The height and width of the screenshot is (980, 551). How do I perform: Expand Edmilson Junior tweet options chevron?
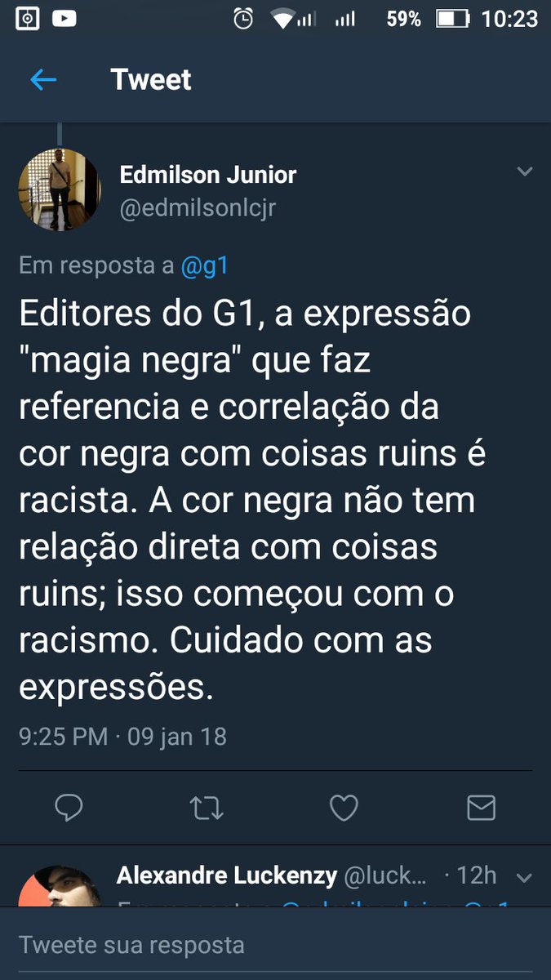point(525,171)
